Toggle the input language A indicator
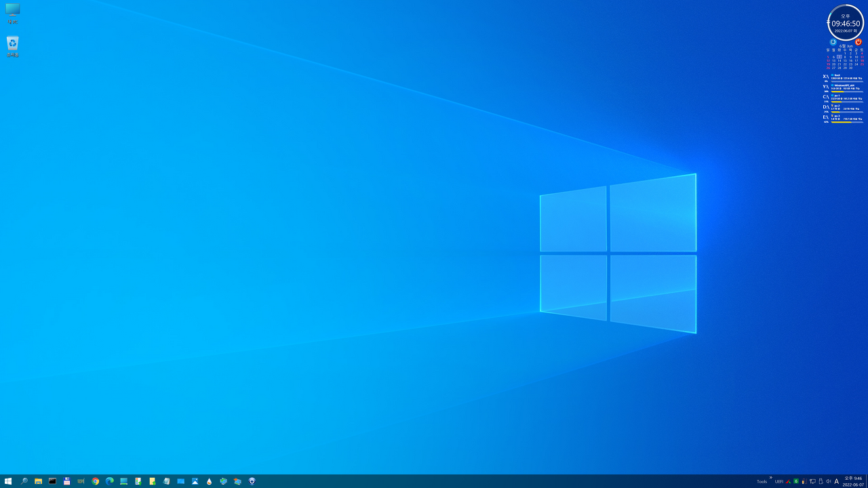 pos(837,482)
